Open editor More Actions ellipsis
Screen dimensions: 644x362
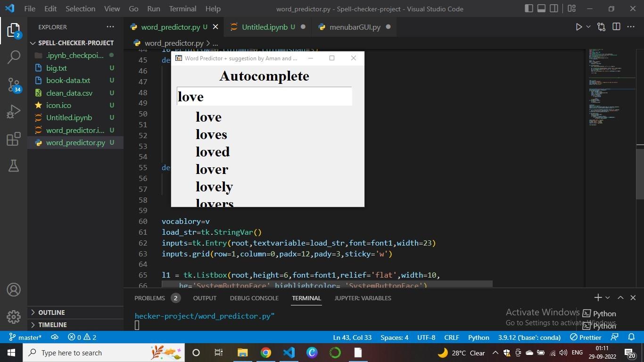631,27
